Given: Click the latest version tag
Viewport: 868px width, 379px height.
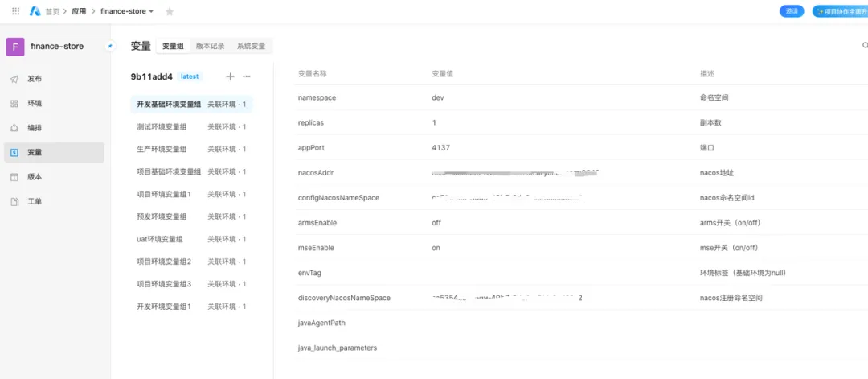Looking at the screenshot, I should point(190,76).
